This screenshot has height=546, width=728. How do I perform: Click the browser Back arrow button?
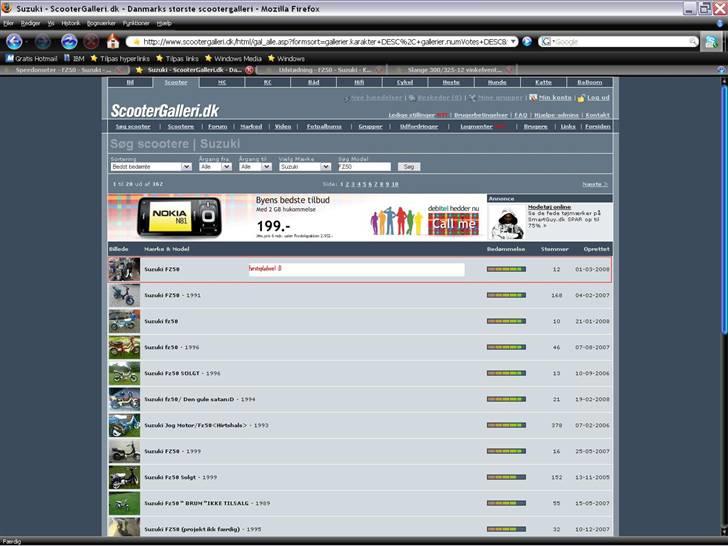tap(14, 42)
